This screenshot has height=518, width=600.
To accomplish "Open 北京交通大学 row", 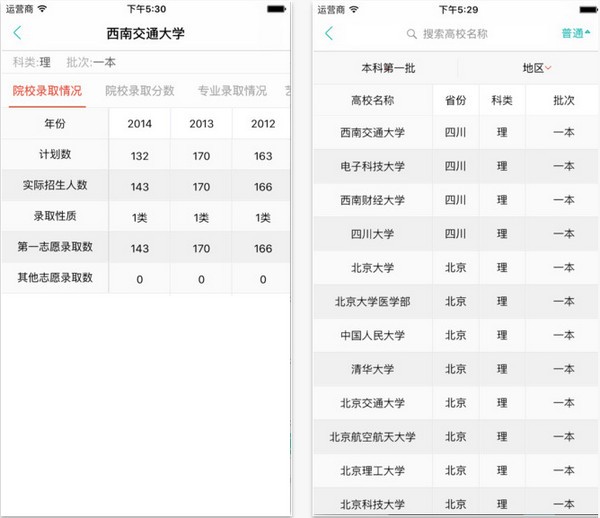I will click(456, 402).
